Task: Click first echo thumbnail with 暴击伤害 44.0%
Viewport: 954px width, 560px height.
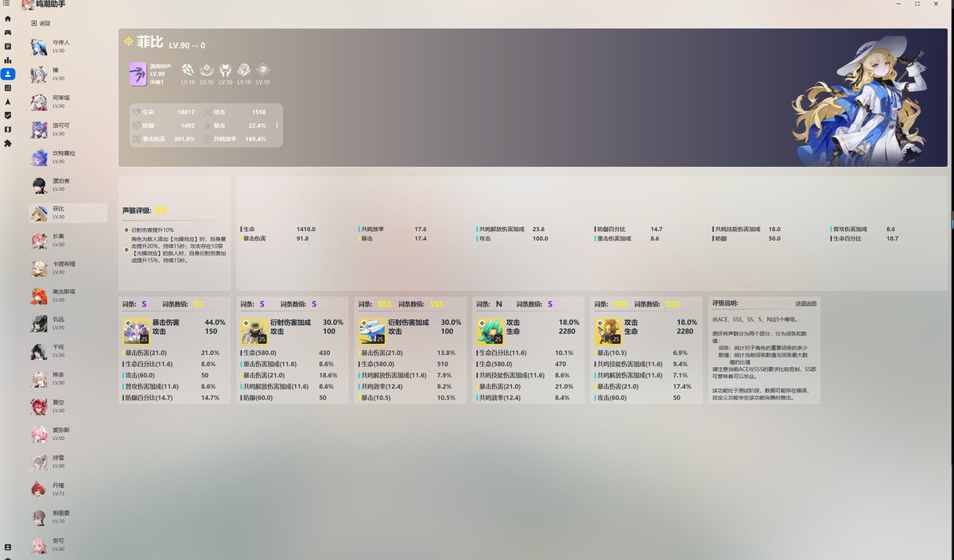Action: [x=136, y=330]
